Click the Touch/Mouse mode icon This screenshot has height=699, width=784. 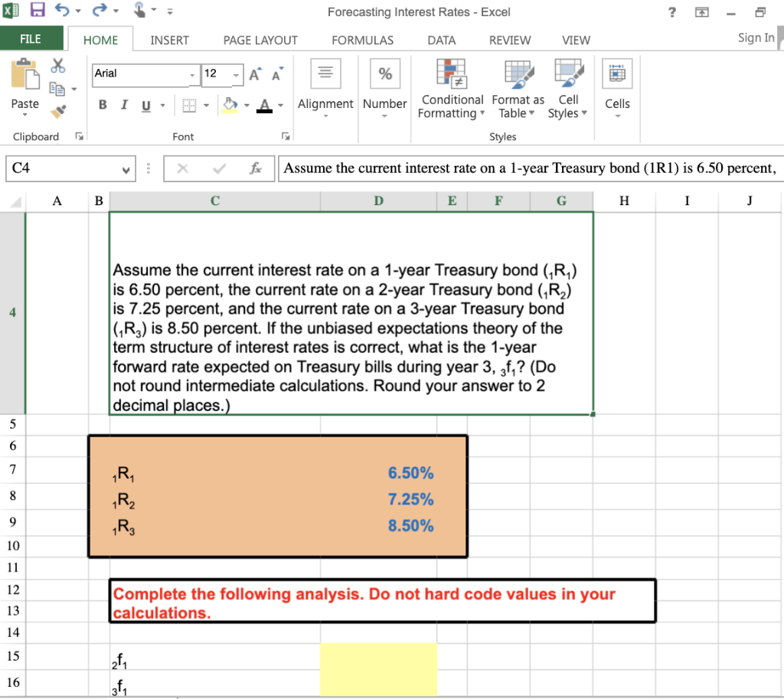point(140,9)
